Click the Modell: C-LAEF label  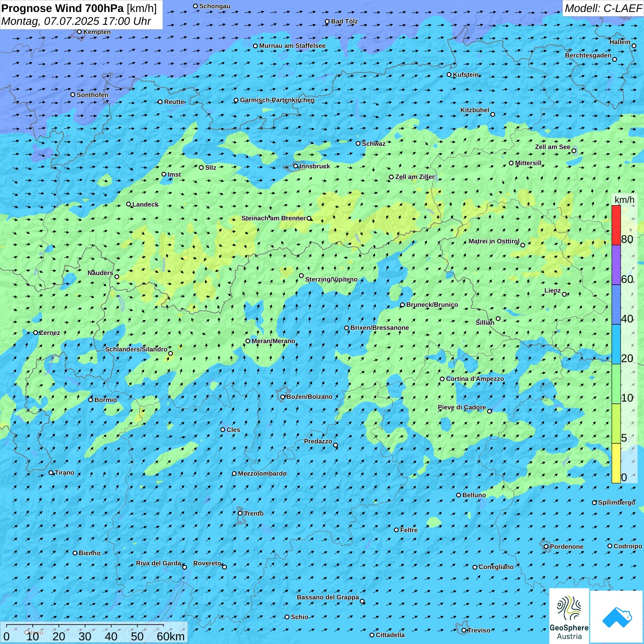603,8
